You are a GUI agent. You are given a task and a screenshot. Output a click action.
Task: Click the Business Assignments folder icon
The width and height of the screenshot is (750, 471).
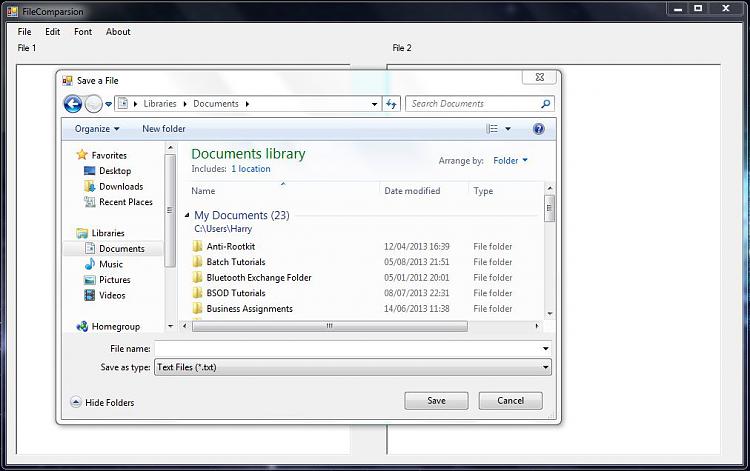click(x=197, y=308)
